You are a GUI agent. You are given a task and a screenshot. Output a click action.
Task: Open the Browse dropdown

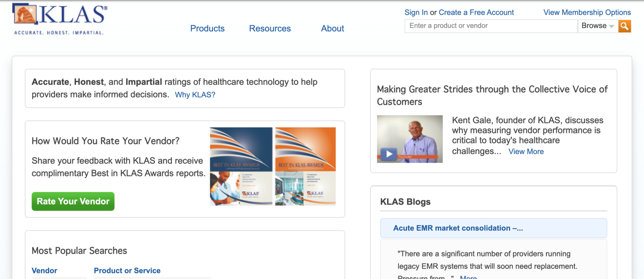(x=598, y=26)
